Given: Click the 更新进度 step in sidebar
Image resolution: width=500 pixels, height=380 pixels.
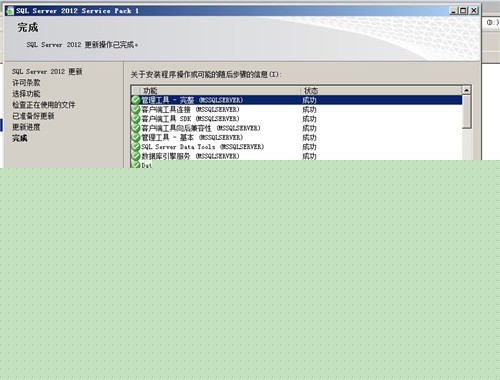Looking at the screenshot, I should click(26, 127).
